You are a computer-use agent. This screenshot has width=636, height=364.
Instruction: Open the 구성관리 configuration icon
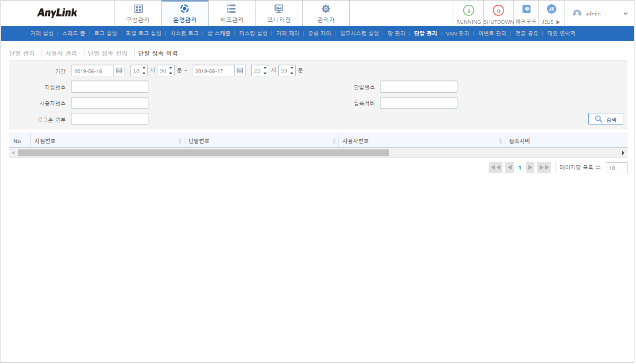click(138, 9)
